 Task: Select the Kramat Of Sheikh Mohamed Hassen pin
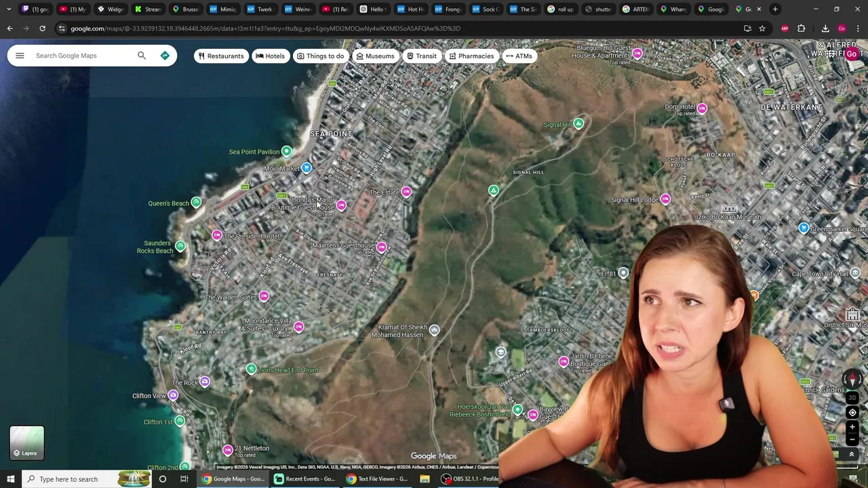(434, 331)
